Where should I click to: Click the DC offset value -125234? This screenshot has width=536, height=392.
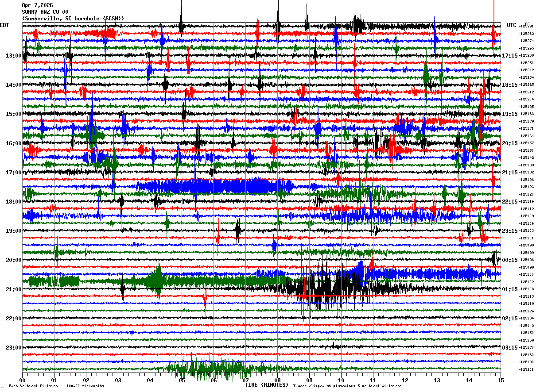[526, 77]
